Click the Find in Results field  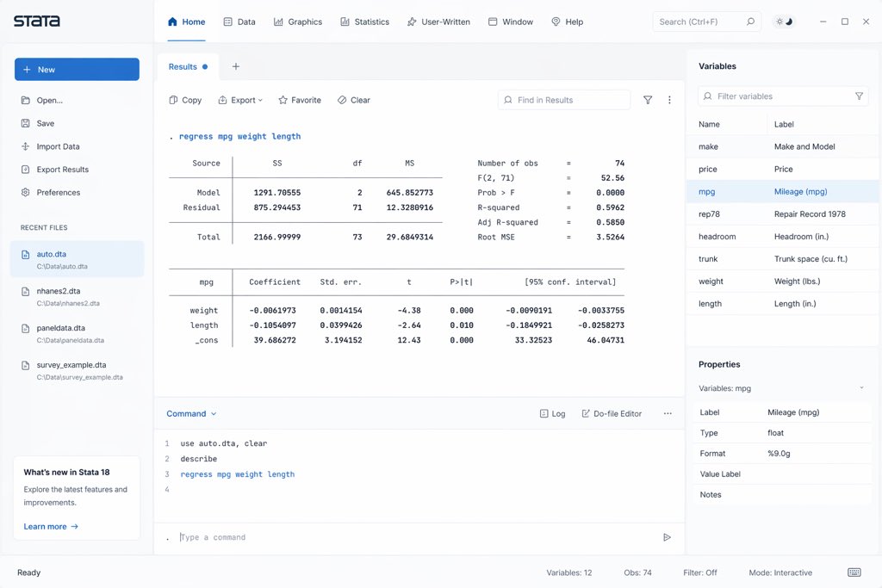(x=563, y=100)
